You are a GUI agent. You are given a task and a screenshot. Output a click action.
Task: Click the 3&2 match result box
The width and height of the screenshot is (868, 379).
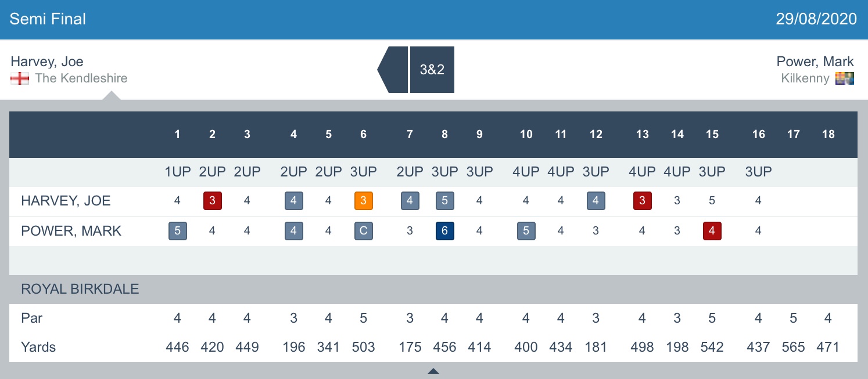pyautogui.click(x=432, y=70)
